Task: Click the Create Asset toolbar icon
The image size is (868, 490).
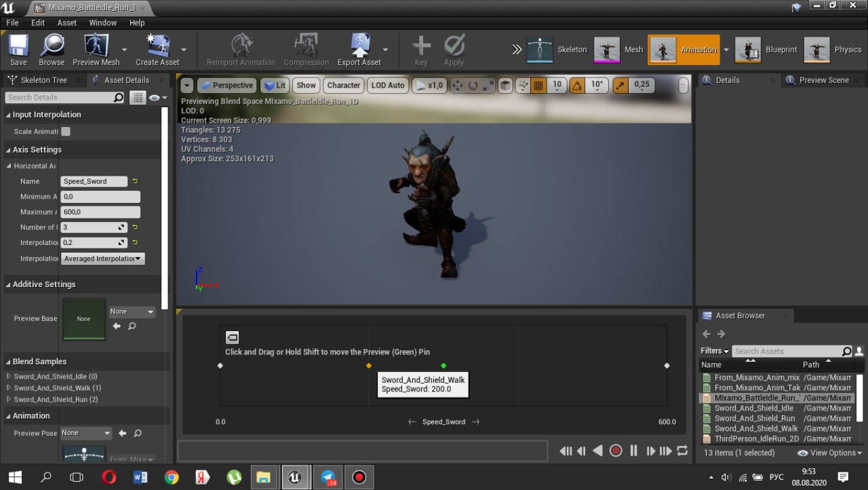Action: pos(157,50)
